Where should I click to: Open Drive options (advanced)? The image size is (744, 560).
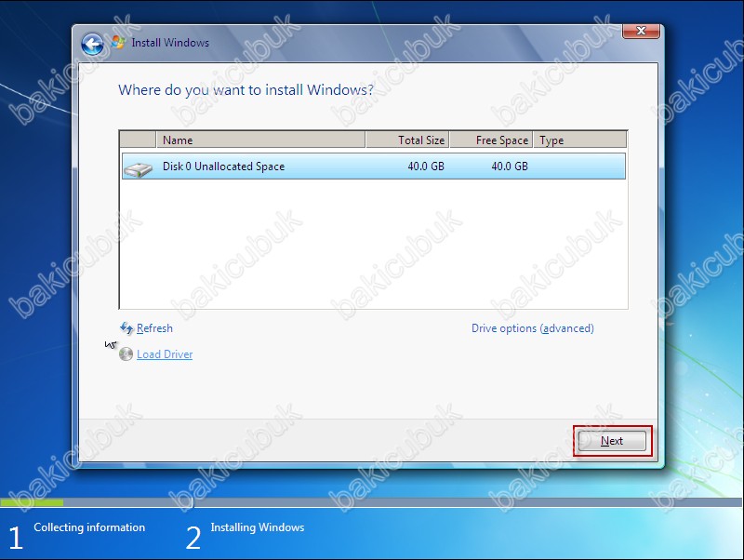532,328
